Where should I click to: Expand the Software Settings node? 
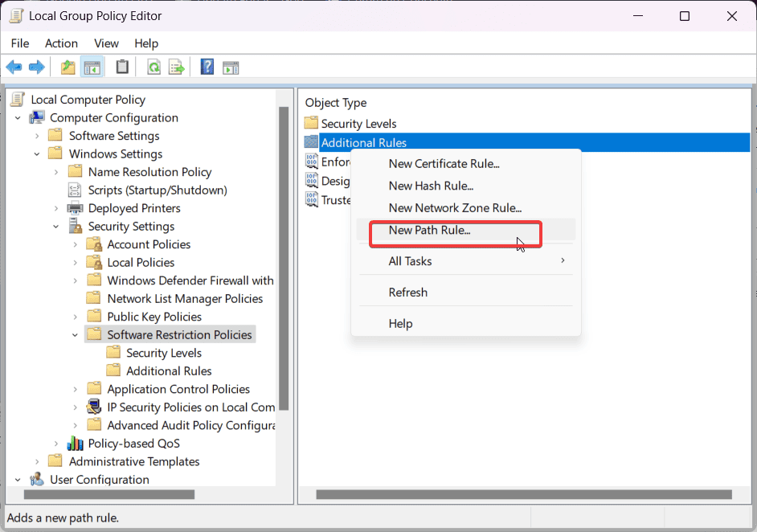[x=37, y=136]
